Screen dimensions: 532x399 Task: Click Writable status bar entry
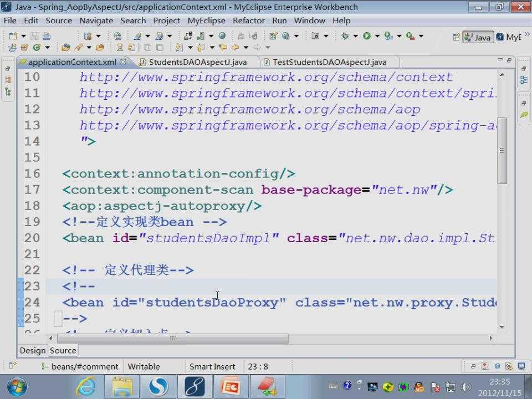pyautogui.click(x=144, y=366)
